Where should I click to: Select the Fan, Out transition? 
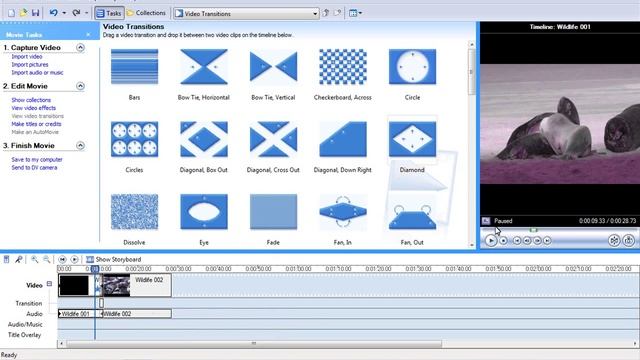pos(412,212)
